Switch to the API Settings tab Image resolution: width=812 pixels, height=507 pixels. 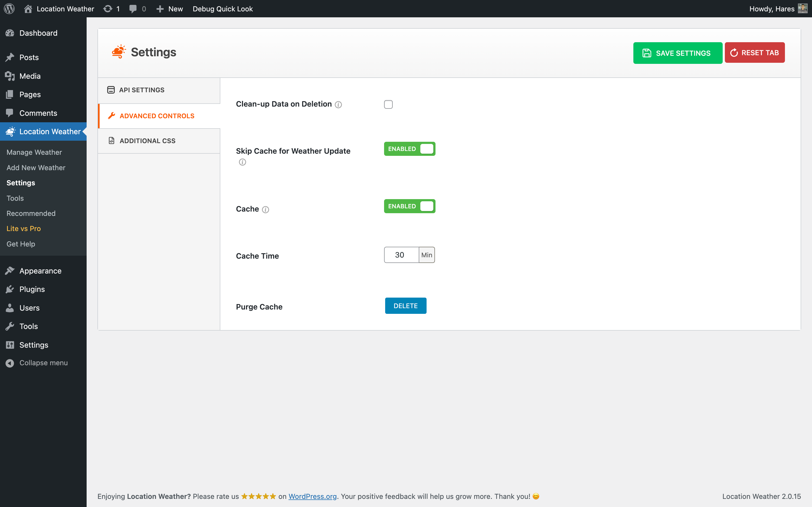pos(142,90)
